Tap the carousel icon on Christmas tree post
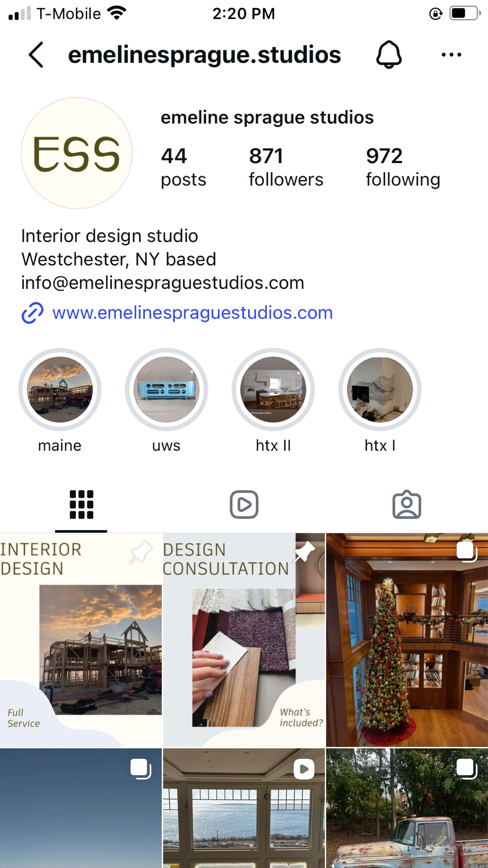This screenshot has height=868, width=488. (467, 552)
